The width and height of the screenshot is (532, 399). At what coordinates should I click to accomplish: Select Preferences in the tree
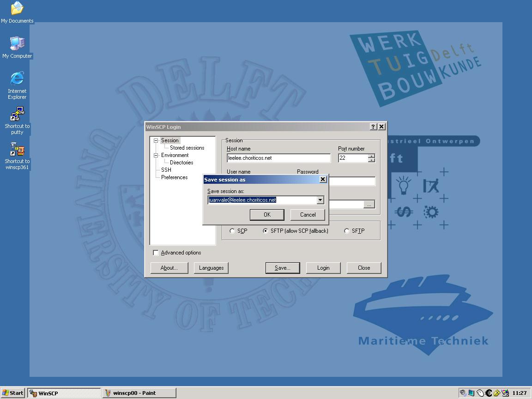[x=175, y=177]
